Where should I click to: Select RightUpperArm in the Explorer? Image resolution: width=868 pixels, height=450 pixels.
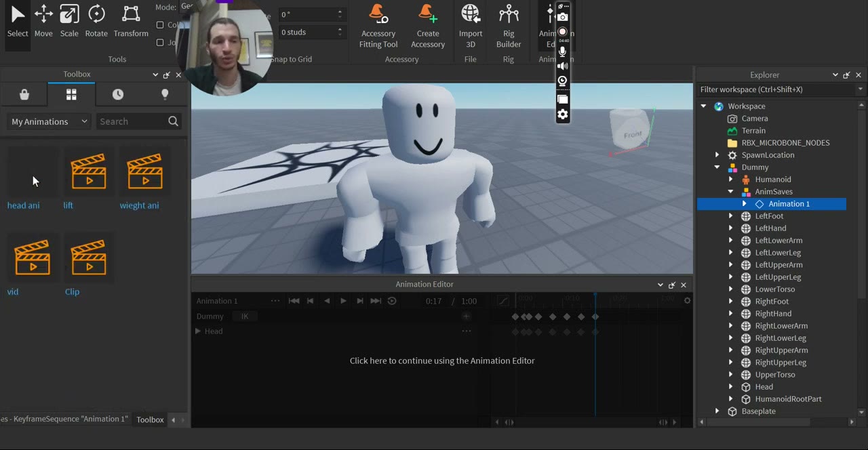(781, 350)
